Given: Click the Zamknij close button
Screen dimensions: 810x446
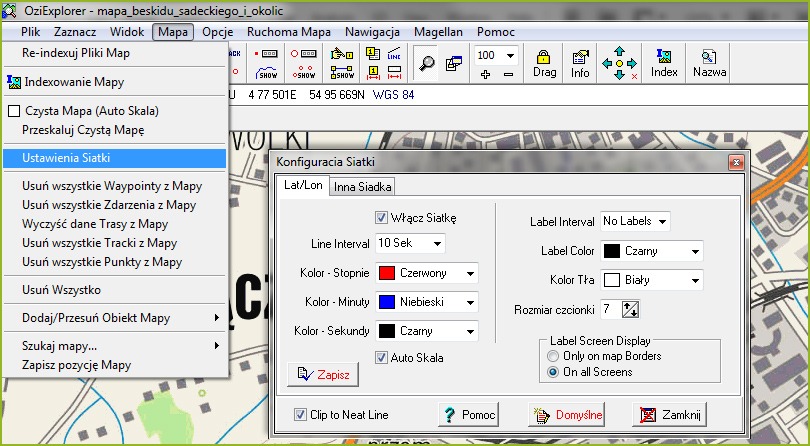Looking at the screenshot, I should [x=669, y=414].
